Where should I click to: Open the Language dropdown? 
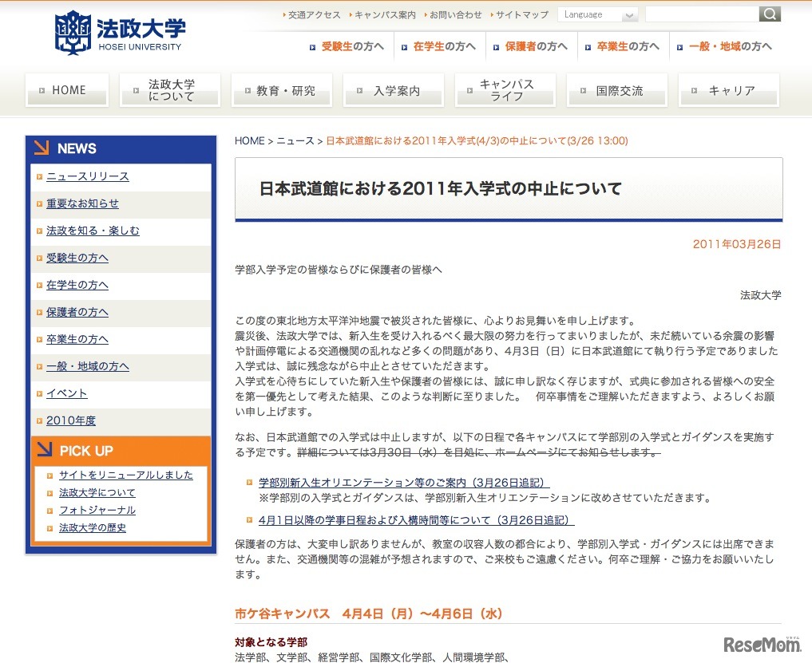597,14
